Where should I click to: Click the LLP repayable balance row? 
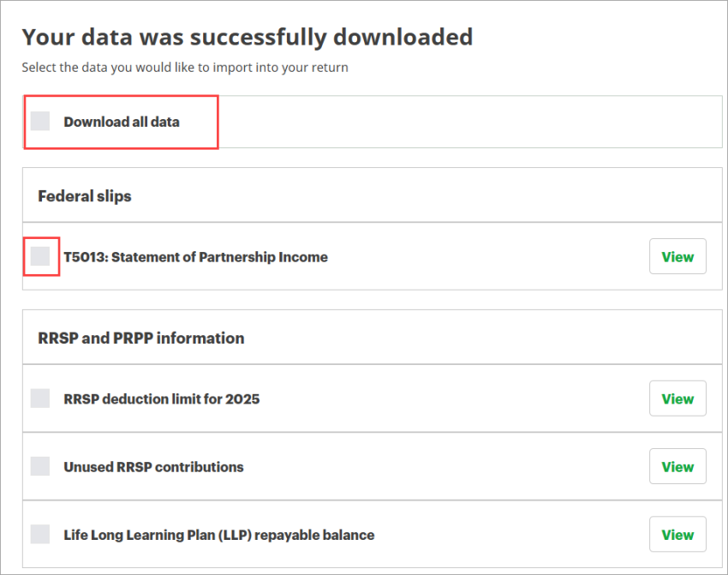point(218,534)
